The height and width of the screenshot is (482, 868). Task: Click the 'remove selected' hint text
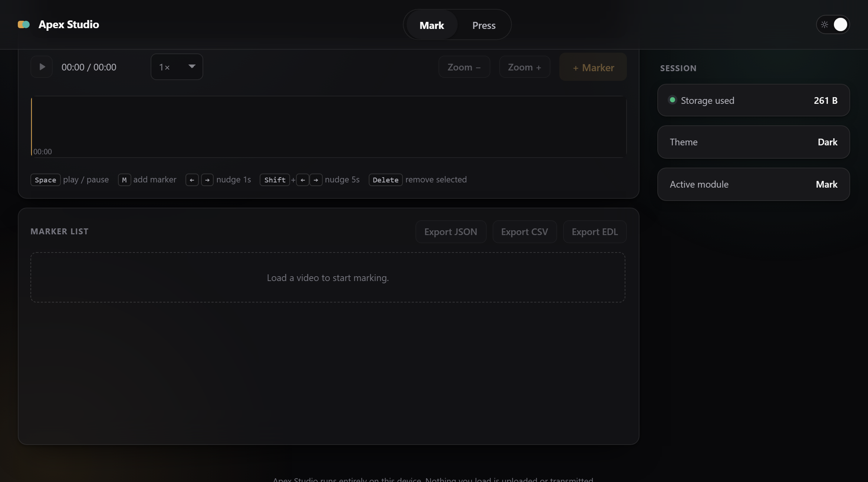(436, 179)
